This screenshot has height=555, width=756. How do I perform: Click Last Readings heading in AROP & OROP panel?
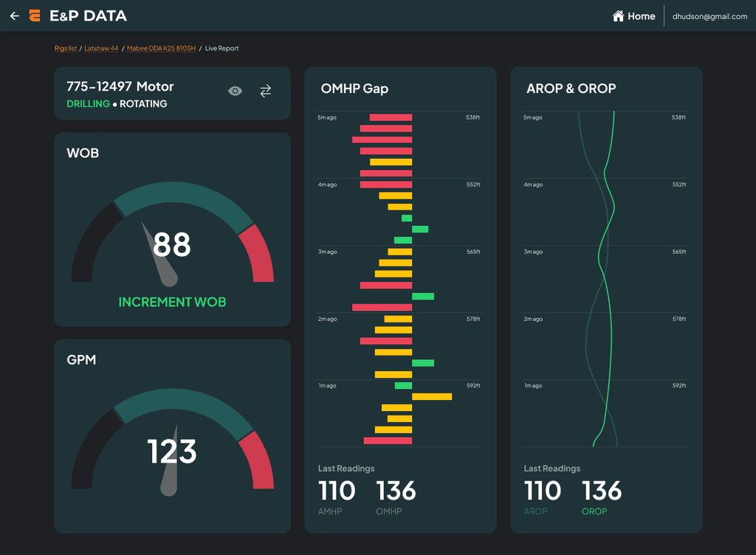pyautogui.click(x=552, y=468)
